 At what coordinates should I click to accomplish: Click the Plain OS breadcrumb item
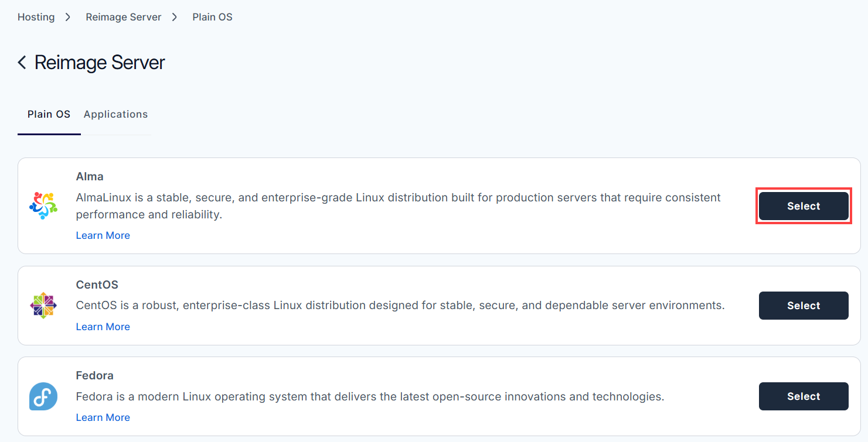point(213,17)
